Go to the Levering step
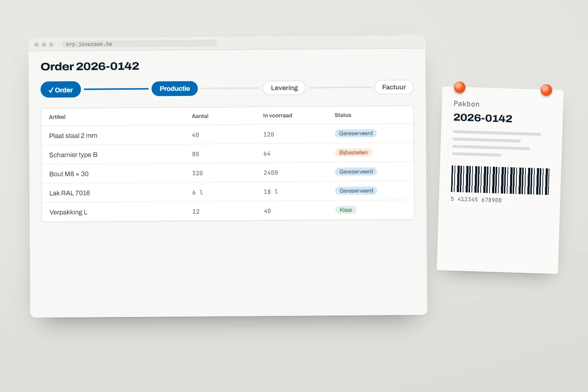Viewport: 588px width, 392px height. pos(284,88)
